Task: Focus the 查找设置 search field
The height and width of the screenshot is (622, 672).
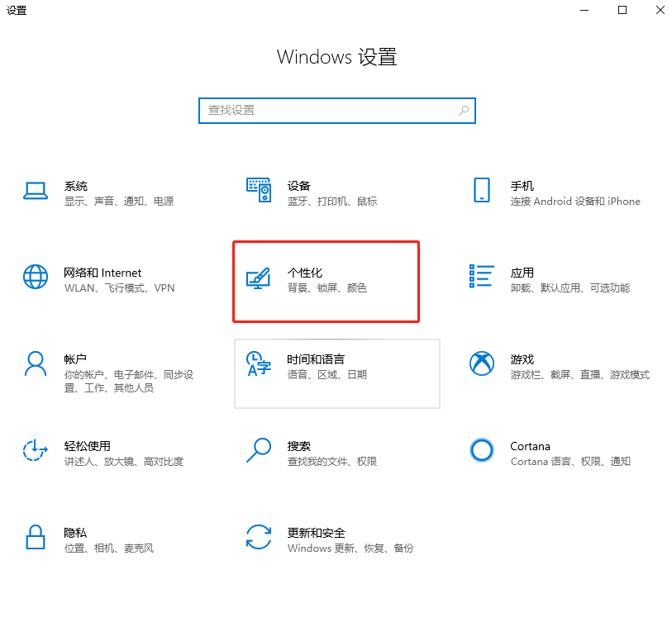Action: (x=337, y=111)
